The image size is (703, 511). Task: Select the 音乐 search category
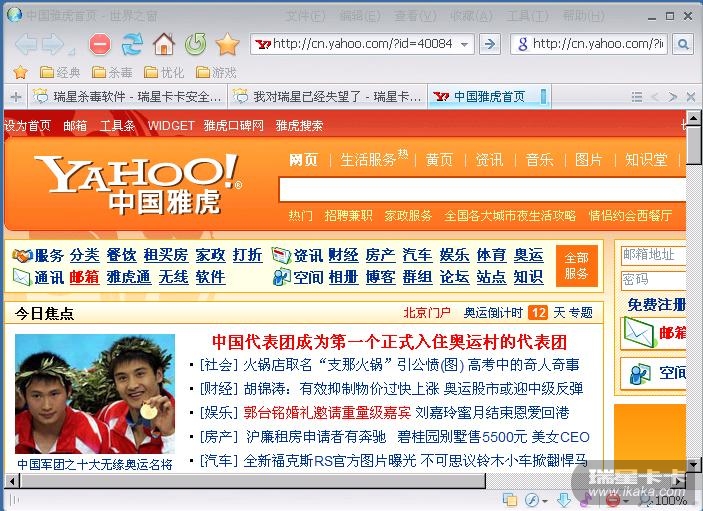click(x=540, y=160)
